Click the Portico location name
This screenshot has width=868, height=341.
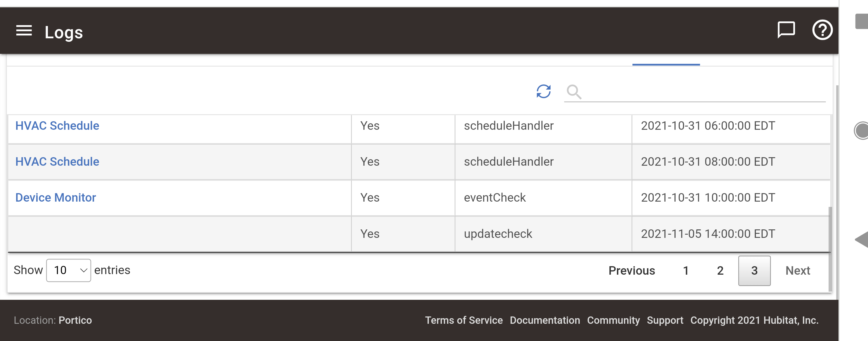75,320
